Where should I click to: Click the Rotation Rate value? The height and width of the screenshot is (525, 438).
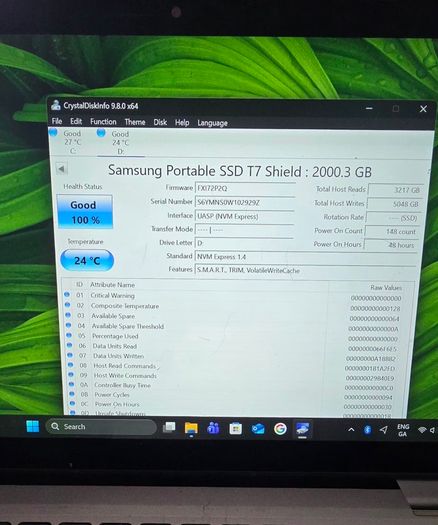393,218
